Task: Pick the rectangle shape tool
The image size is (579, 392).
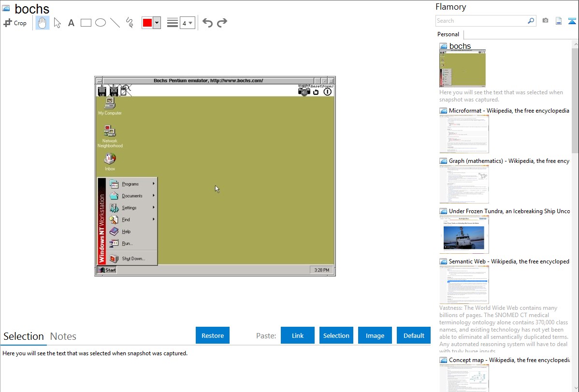Action: click(86, 23)
